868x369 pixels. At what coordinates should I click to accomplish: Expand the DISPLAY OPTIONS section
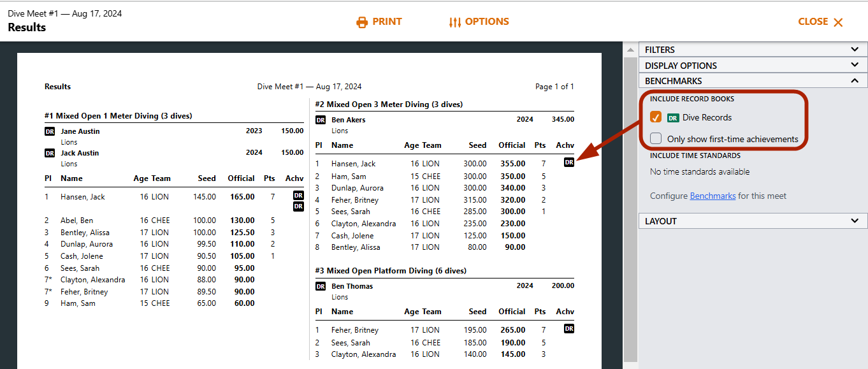[753, 64]
